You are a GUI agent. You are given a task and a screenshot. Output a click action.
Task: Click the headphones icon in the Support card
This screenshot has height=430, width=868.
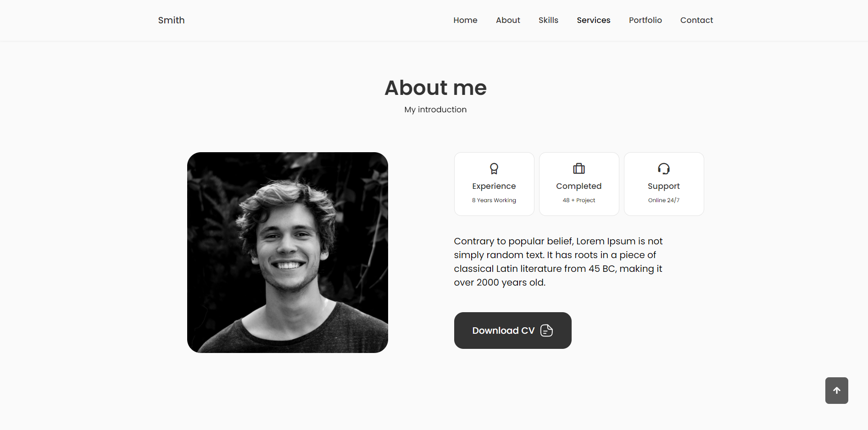(x=664, y=168)
